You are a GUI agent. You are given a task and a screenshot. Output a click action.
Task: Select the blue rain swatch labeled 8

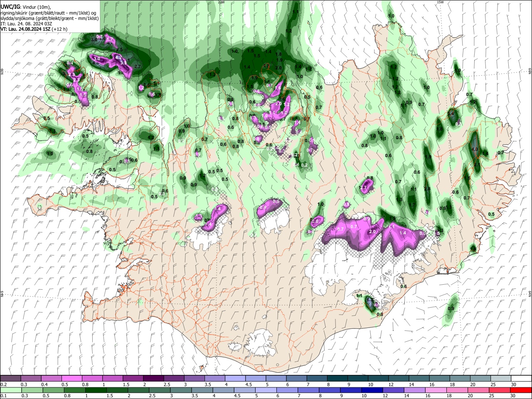pos(329,390)
